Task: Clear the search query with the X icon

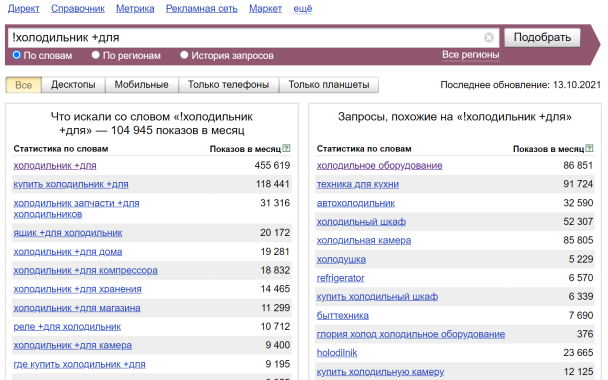Action: point(489,38)
